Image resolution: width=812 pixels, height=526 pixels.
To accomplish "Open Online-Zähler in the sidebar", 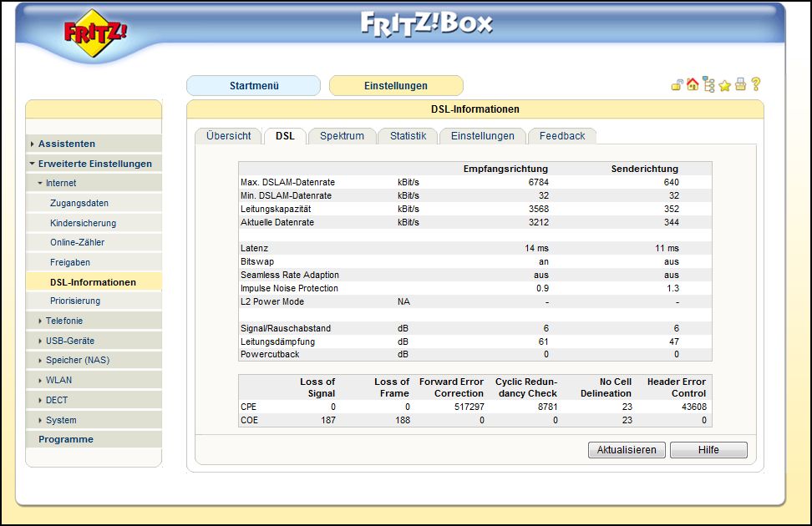I will point(77,242).
